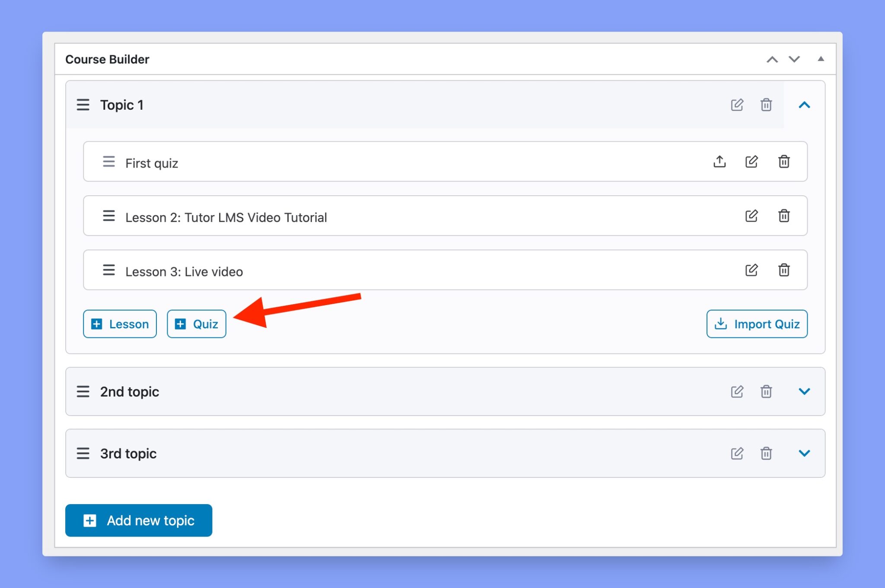Delete Lesson 2: Tutor LMS Video Tutorial
Viewport: 885px width, 588px height.
[784, 216]
